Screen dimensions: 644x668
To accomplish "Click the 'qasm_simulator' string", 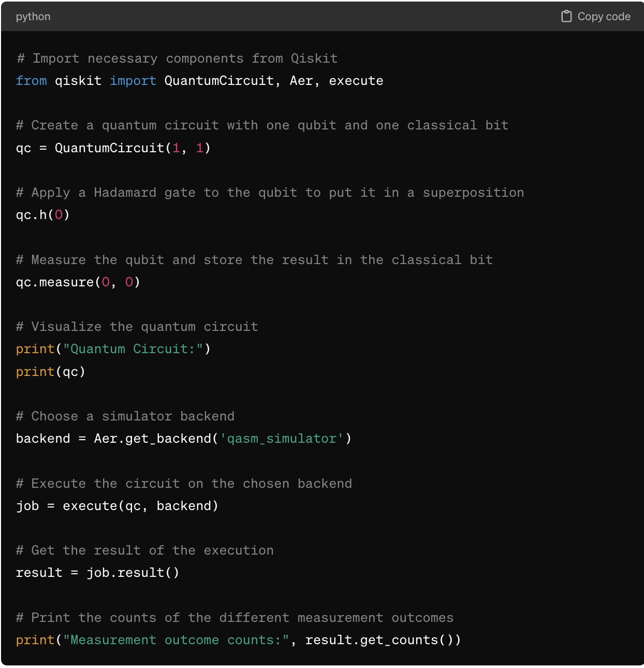I will 282,439.
